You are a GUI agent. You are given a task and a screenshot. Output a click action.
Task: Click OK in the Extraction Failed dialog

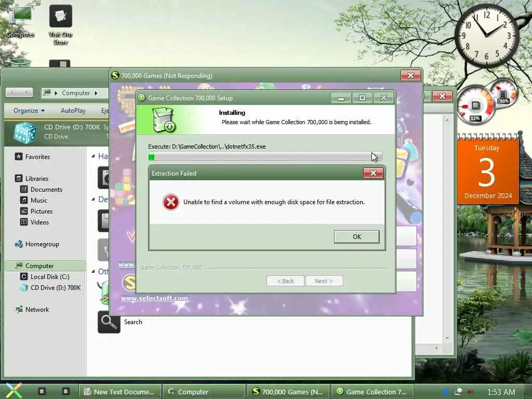(x=356, y=236)
